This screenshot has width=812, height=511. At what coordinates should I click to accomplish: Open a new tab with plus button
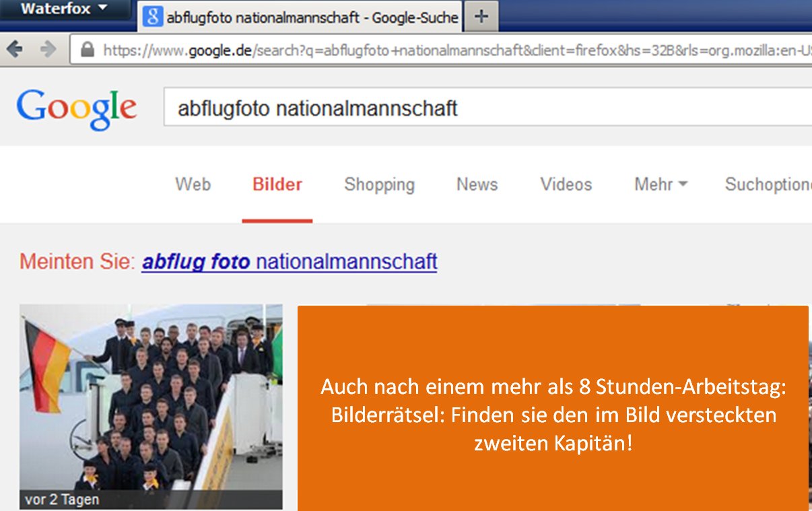[481, 17]
